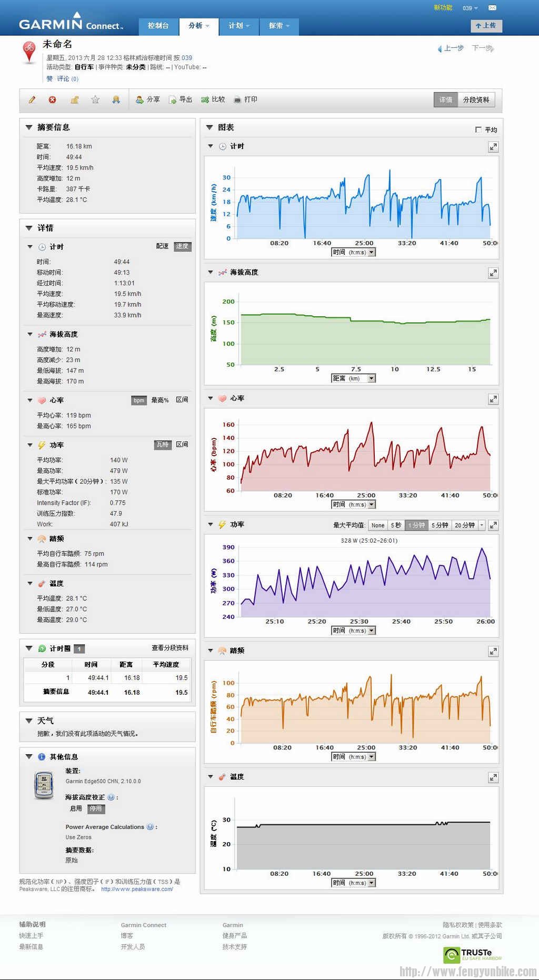Click the Garmin Connect logo
The height and width of the screenshot is (980, 539).
pos(71,22)
